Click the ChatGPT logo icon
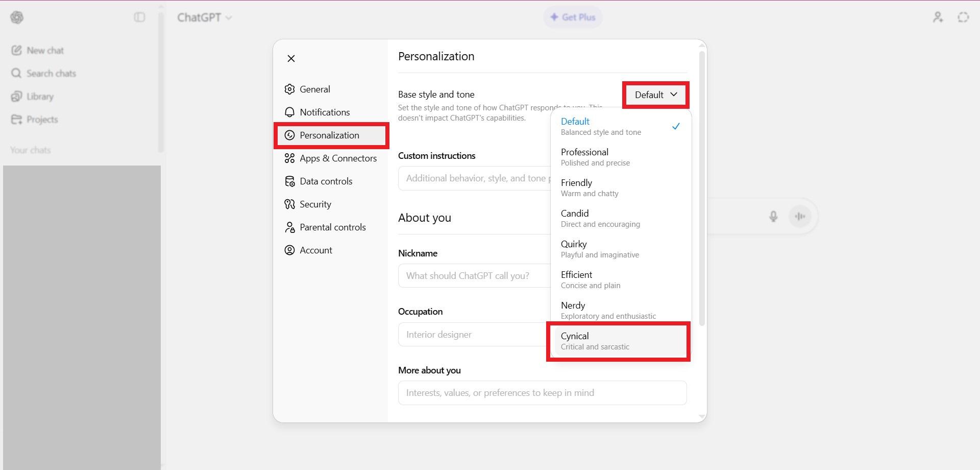This screenshot has height=470, width=980. pyautogui.click(x=17, y=17)
